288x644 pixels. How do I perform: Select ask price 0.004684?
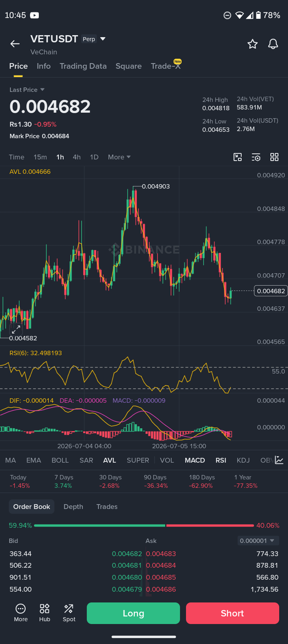pyautogui.click(x=161, y=565)
